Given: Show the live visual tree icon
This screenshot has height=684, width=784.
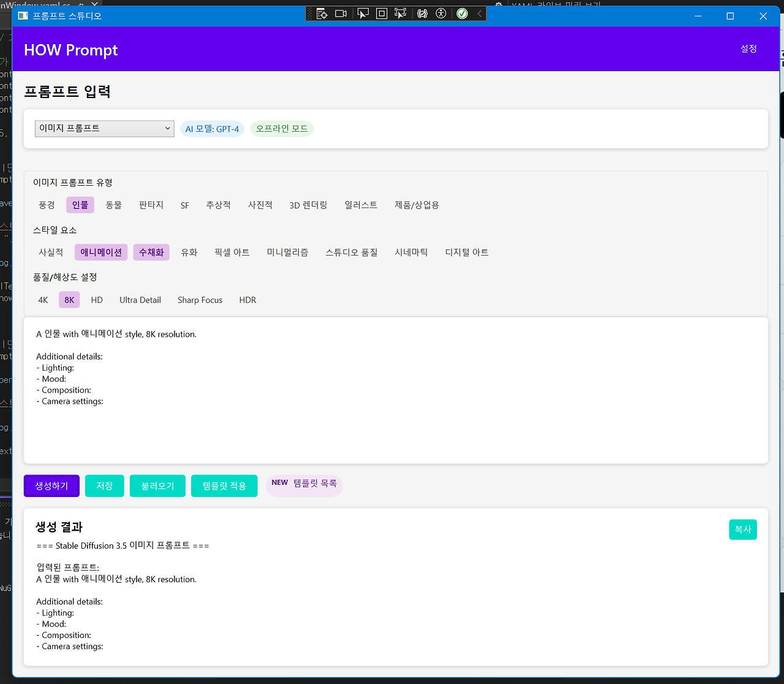Looking at the screenshot, I should (x=322, y=13).
